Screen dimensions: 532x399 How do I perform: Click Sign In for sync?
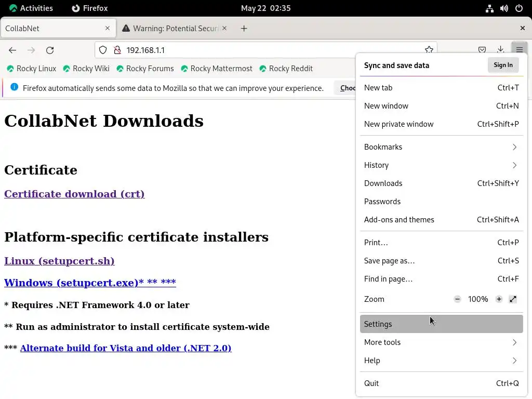point(503,65)
